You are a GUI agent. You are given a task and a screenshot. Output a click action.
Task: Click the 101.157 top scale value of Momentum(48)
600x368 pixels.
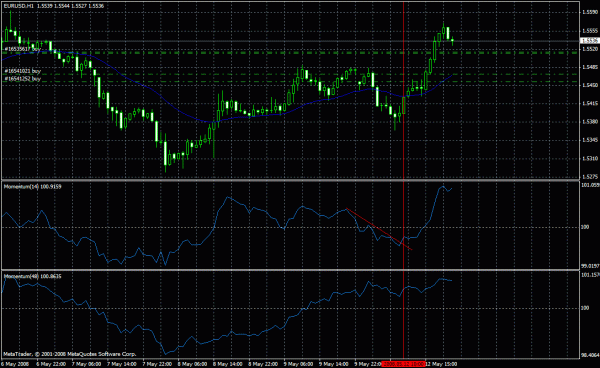(590, 275)
